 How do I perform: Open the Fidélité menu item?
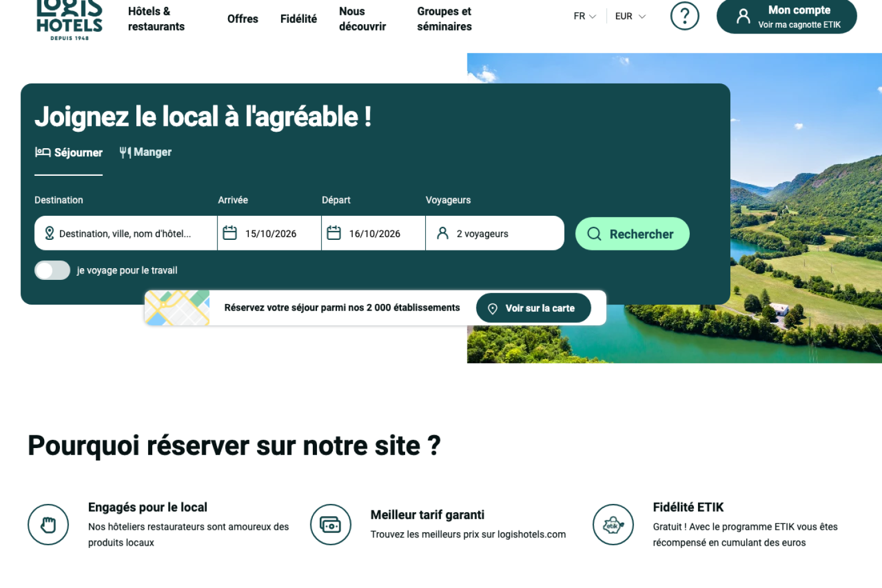click(x=299, y=19)
